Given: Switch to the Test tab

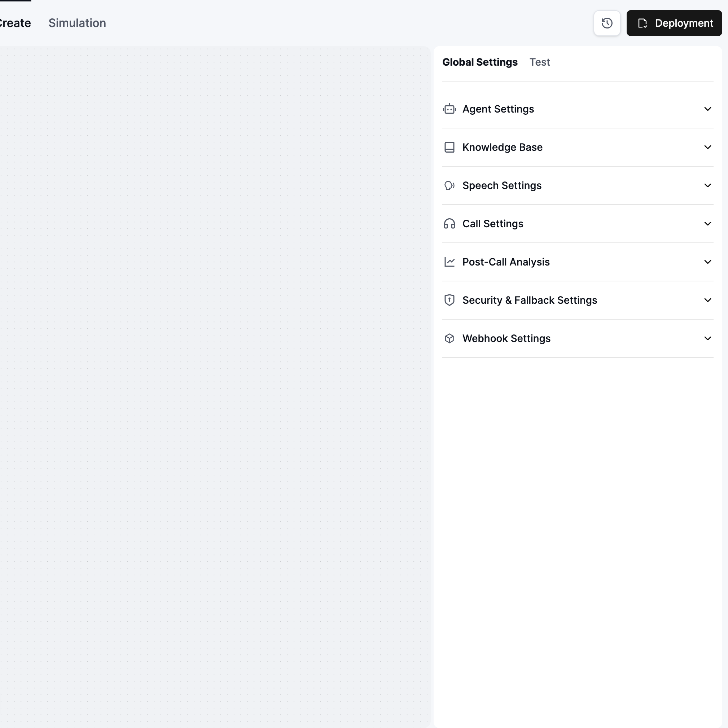Looking at the screenshot, I should (x=539, y=62).
